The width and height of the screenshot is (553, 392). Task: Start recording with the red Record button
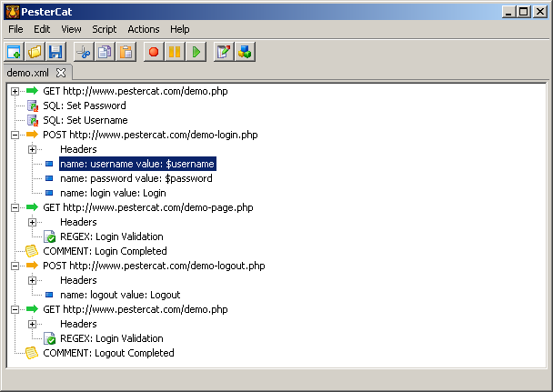click(154, 52)
